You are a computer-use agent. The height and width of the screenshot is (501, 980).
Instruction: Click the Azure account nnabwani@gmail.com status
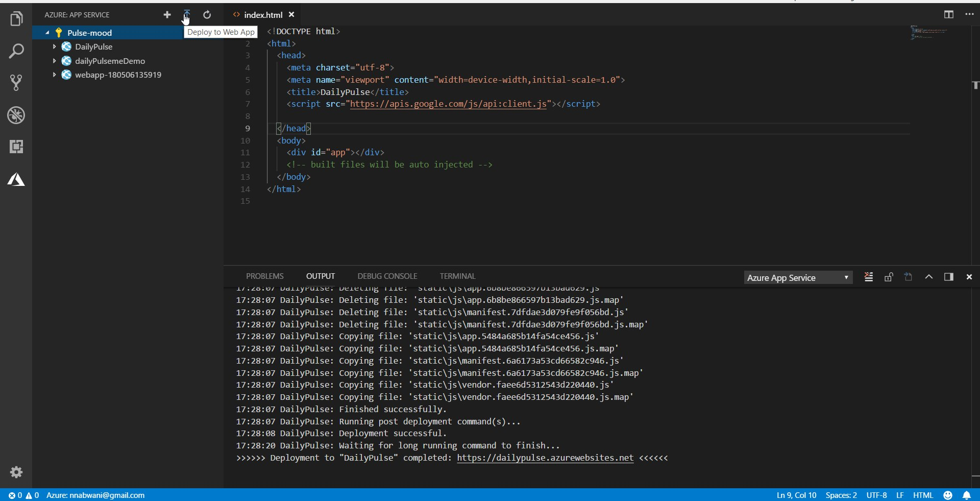coord(95,495)
